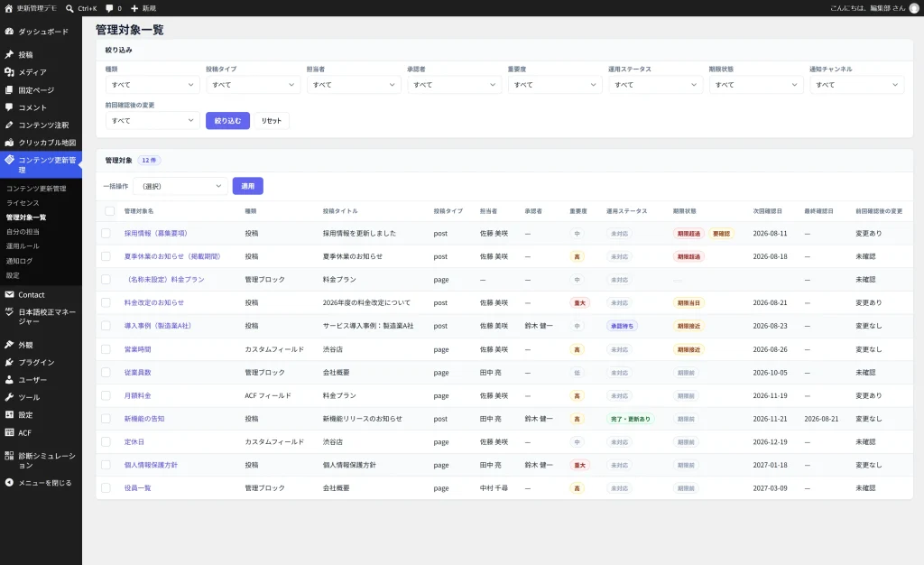Open the 定休日 link

coord(134,442)
